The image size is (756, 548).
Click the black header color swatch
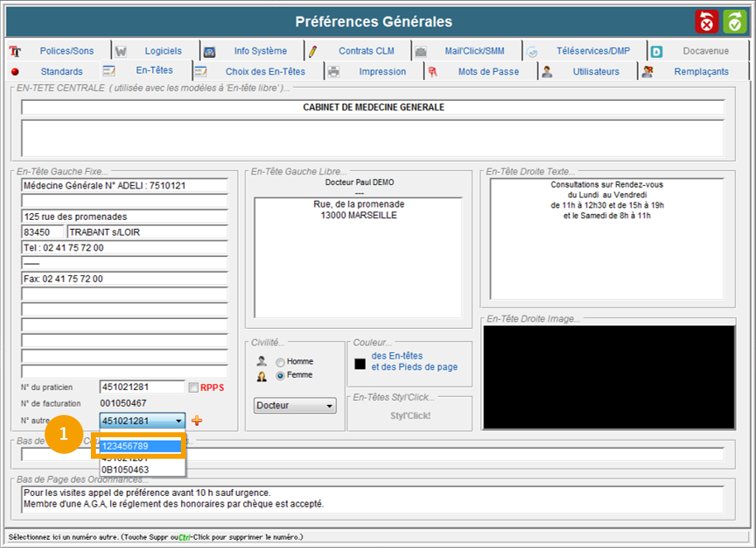pyautogui.click(x=360, y=363)
